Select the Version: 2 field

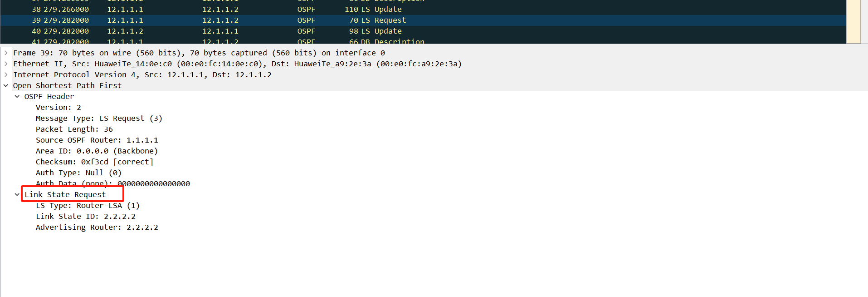pyautogui.click(x=59, y=107)
